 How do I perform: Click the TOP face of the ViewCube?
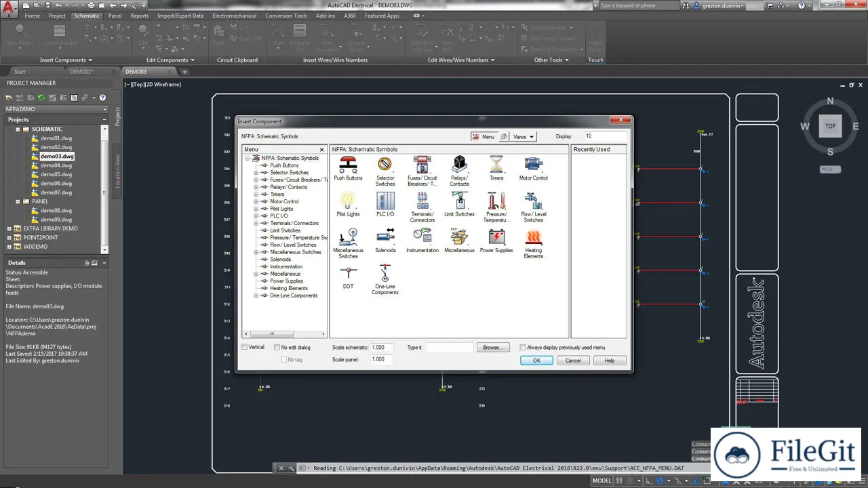pyautogui.click(x=830, y=126)
